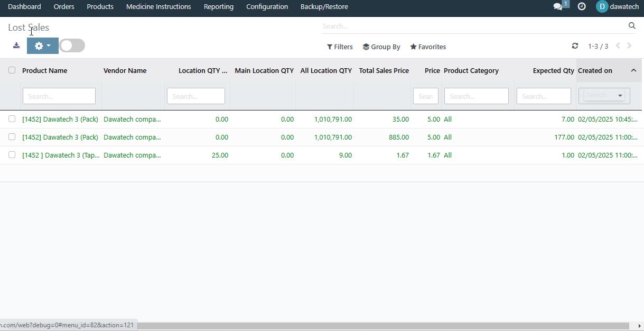Click the search magnifier icon
644x331 pixels.
632,26
